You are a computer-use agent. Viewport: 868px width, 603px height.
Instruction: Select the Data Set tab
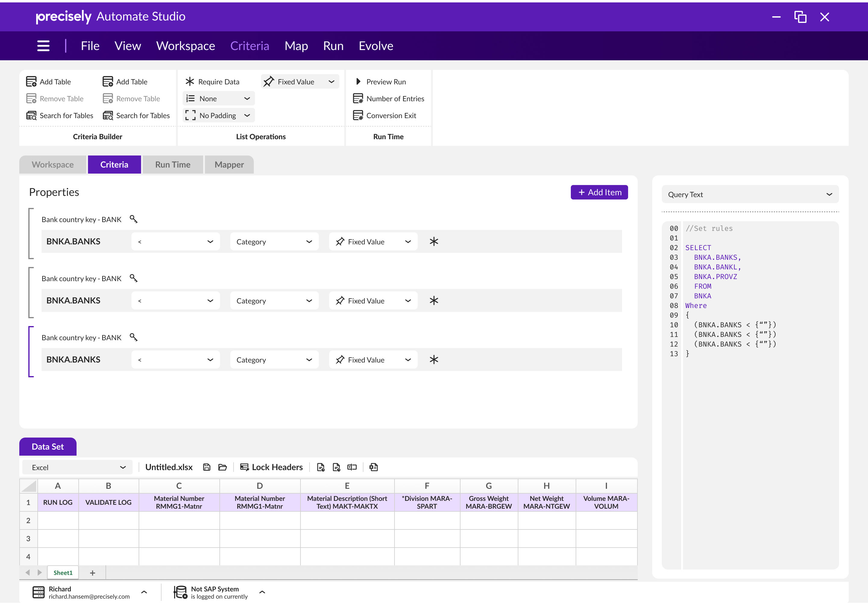(48, 447)
